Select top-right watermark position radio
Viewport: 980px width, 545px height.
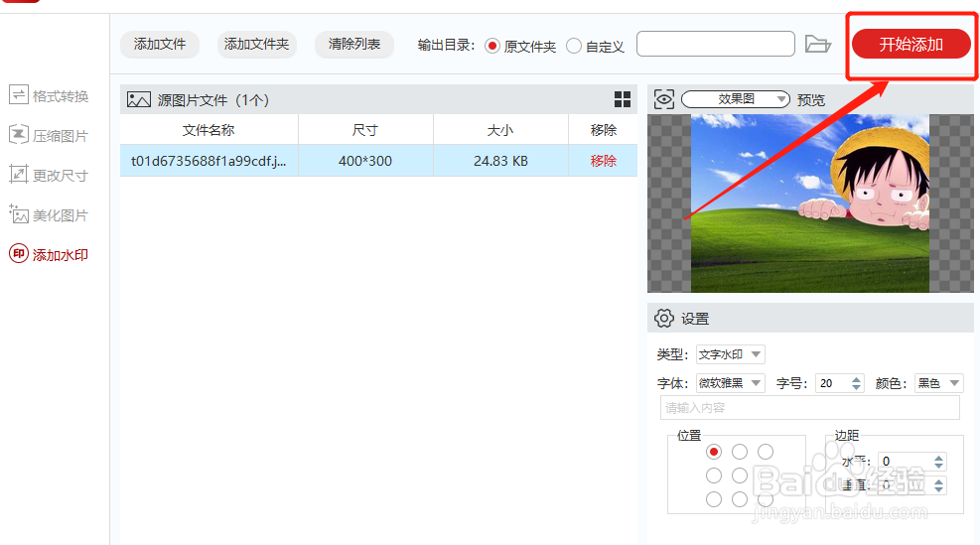pos(766,452)
